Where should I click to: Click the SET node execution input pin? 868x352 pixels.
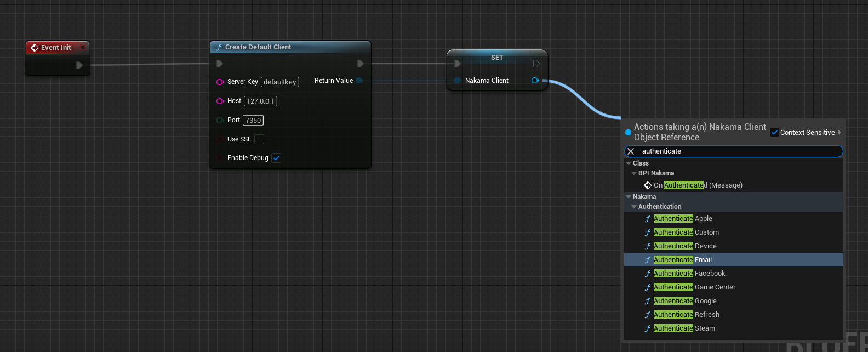457,64
